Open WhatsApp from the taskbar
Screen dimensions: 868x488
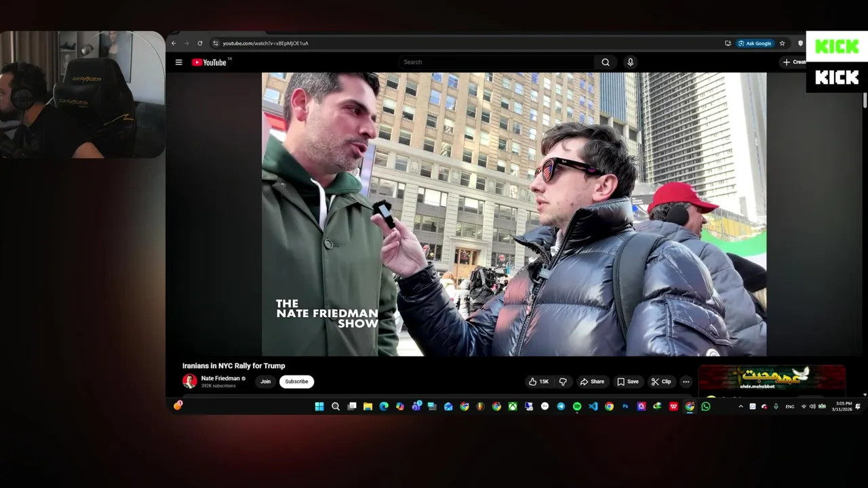[x=706, y=407]
